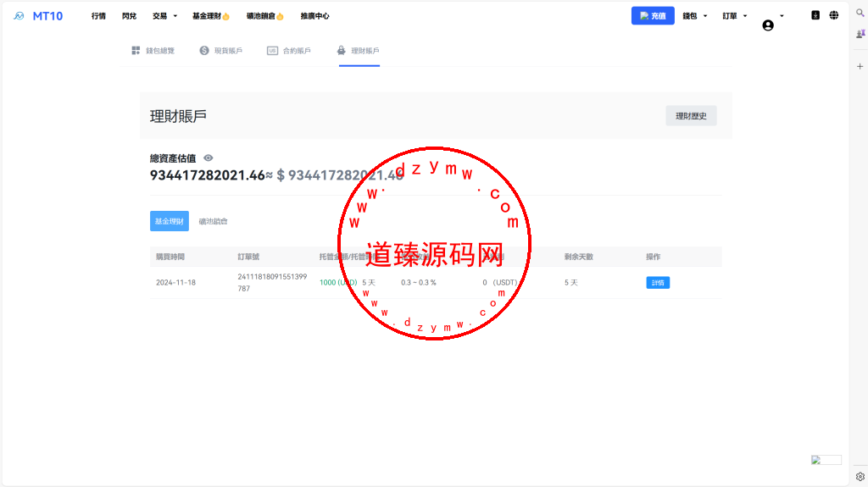This screenshot has height=487, width=868.
Task: Click the broken image at bottom right
Action: (x=826, y=460)
